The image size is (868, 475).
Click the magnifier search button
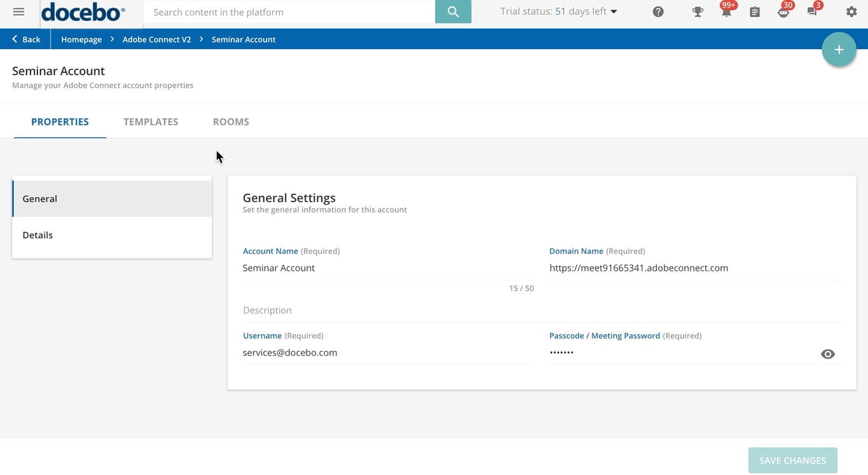click(453, 12)
